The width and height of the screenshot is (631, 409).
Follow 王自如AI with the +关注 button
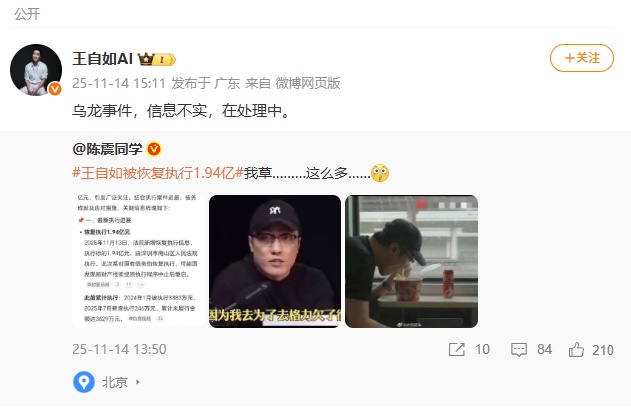point(582,58)
